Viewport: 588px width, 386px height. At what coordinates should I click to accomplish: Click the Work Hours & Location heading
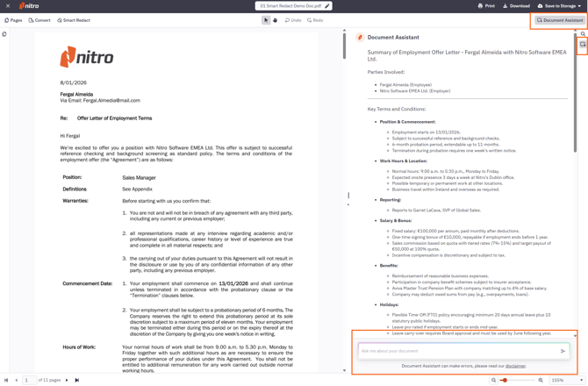point(403,161)
